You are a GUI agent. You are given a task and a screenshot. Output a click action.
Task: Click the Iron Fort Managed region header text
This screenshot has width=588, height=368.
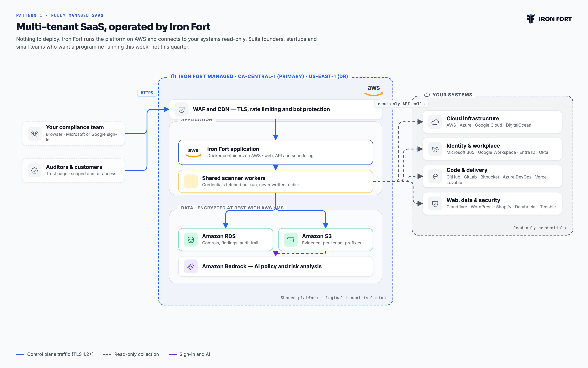tap(263, 76)
